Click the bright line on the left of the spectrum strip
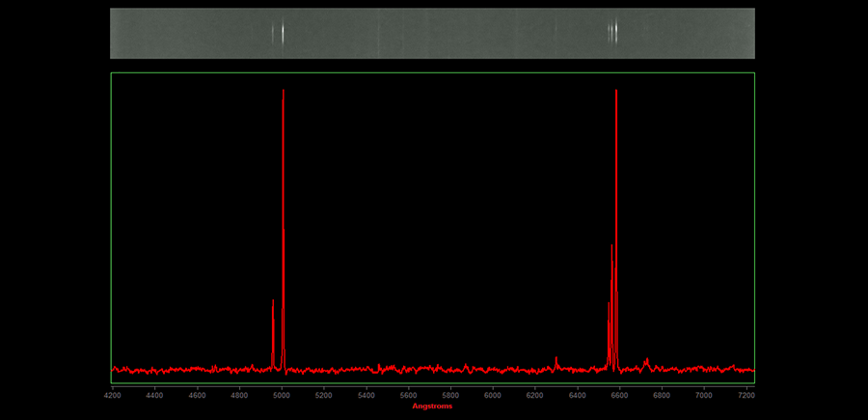Image resolution: width=868 pixels, height=420 pixels. (x=282, y=33)
